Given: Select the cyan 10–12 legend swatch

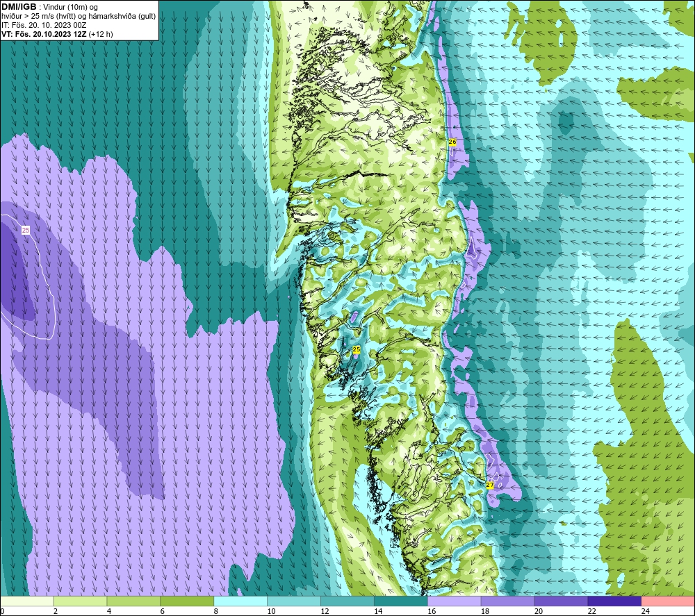Looking at the screenshot, I should 294,601.
